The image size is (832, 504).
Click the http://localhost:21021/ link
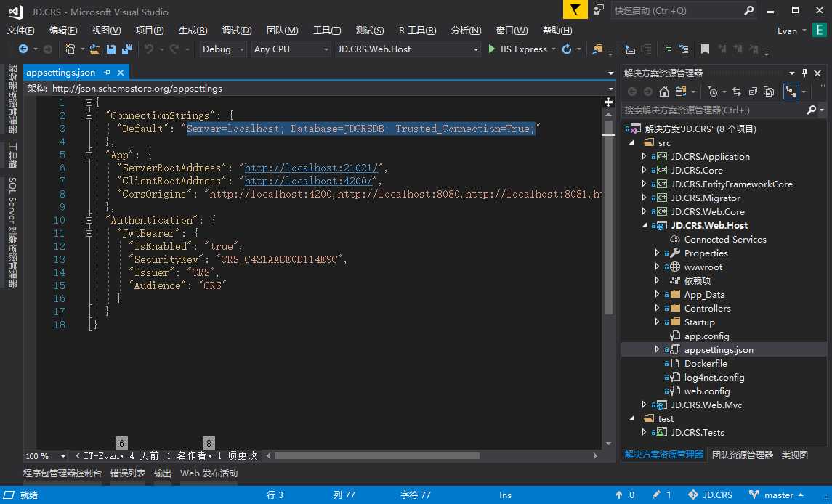pos(312,168)
